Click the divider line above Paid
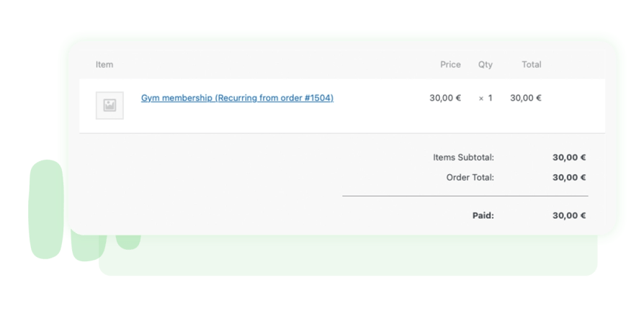 [465, 196]
